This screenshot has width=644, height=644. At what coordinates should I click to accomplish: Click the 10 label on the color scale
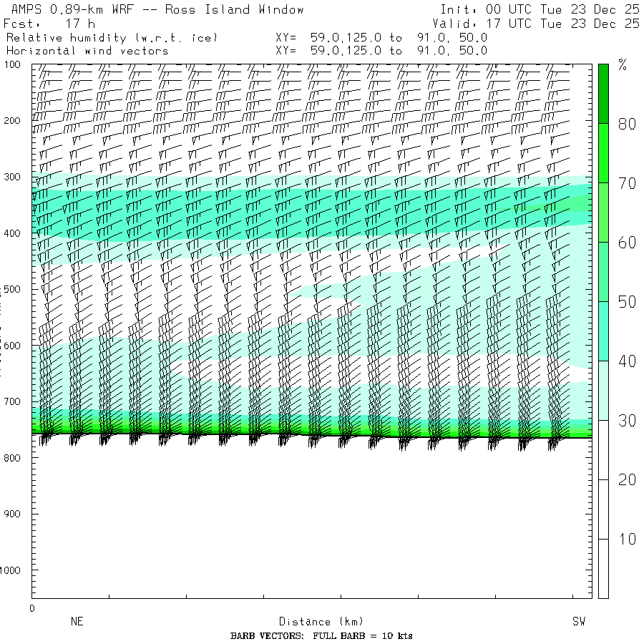click(x=627, y=539)
